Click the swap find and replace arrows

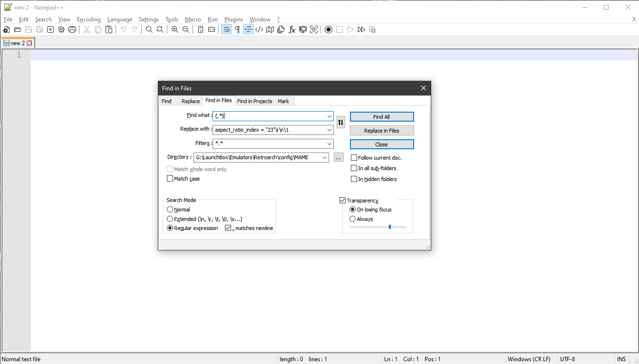(x=340, y=123)
